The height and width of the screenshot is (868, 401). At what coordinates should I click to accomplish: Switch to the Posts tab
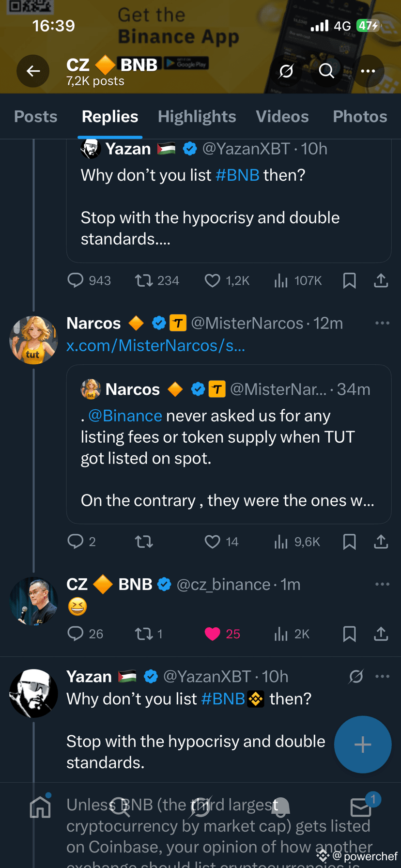[36, 116]
